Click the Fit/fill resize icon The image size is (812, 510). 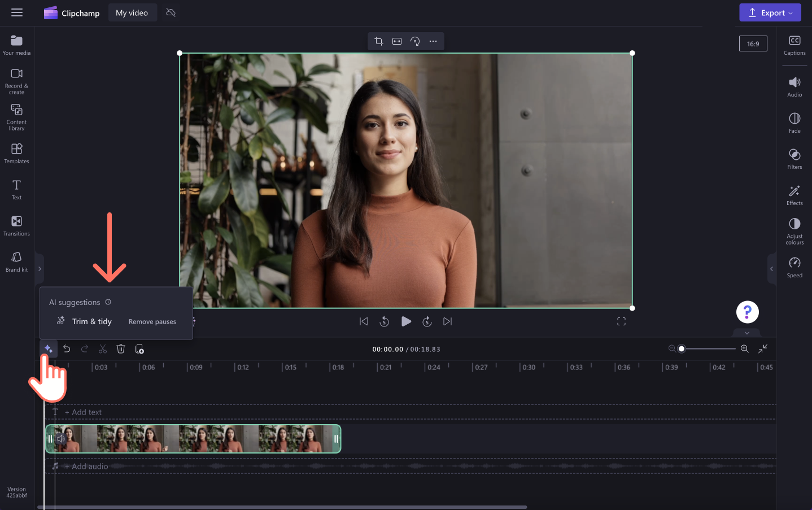pyautogui.click(x=397, y=41)
